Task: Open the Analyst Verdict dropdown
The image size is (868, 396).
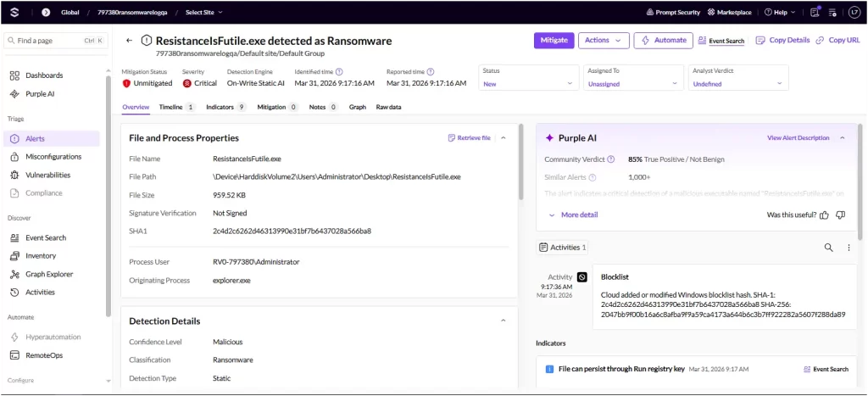Action: coord(737,78)
